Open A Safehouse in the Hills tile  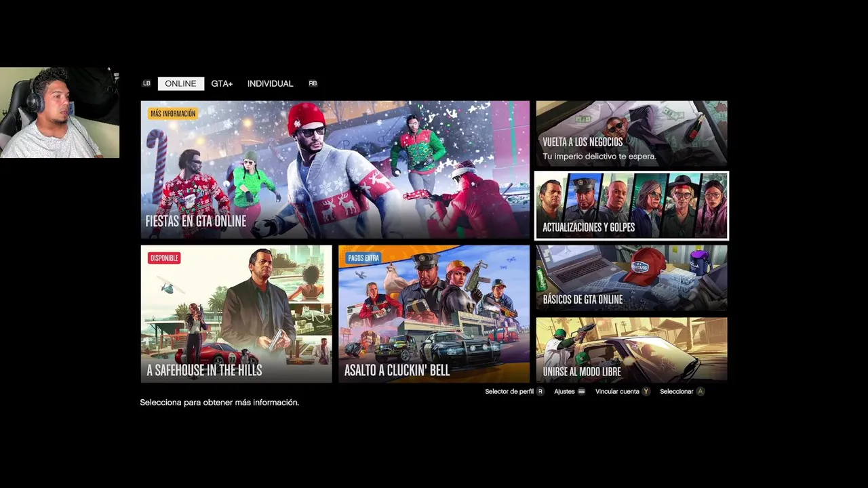pos(236,314)
